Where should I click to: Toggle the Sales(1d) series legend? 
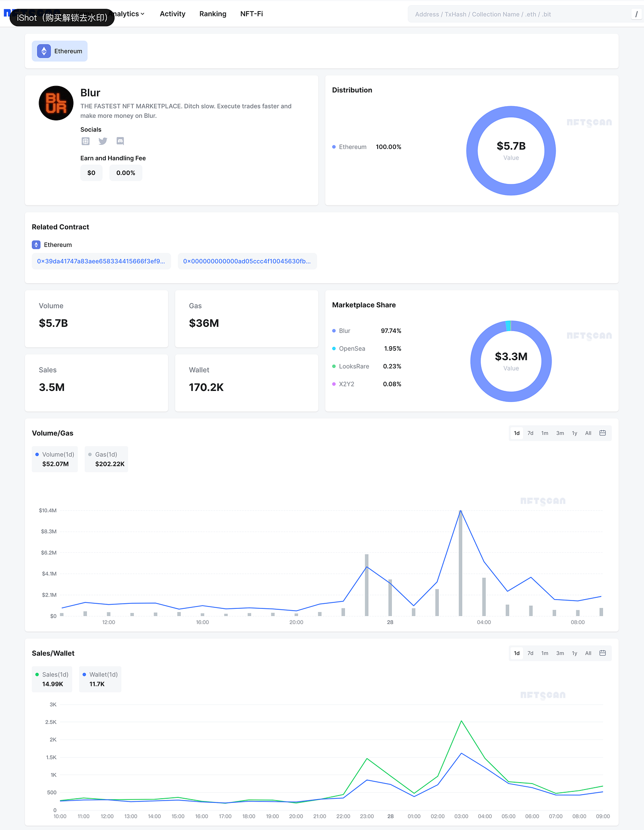(52, 679)
